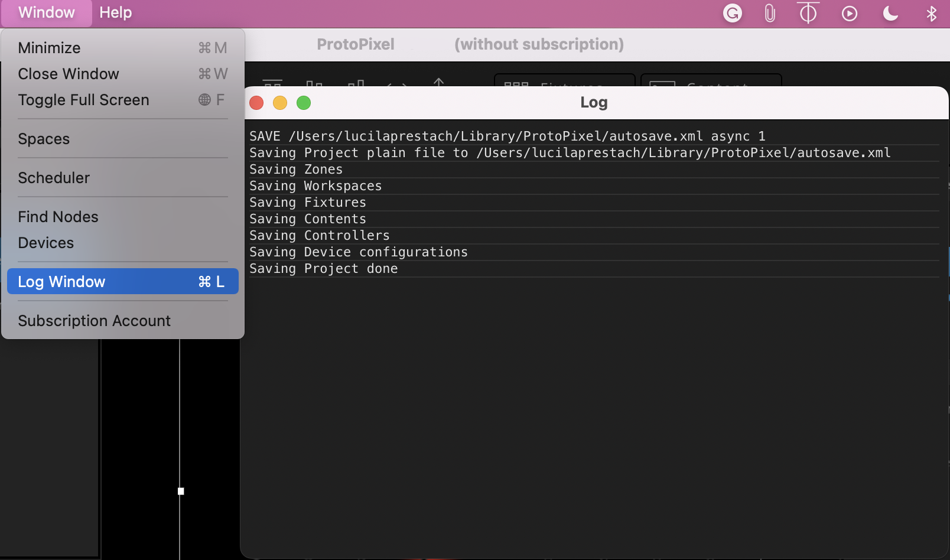Open the Fixtures panel button
This screenshot has width=950, height=560.
point(564,87)
